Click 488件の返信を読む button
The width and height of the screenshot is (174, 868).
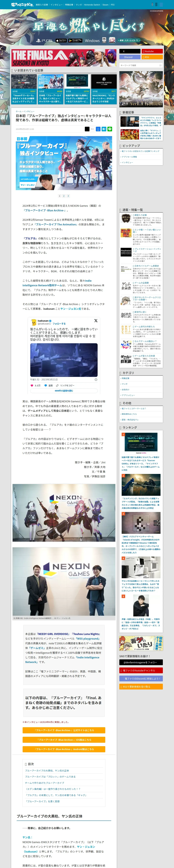coord(64,391)
